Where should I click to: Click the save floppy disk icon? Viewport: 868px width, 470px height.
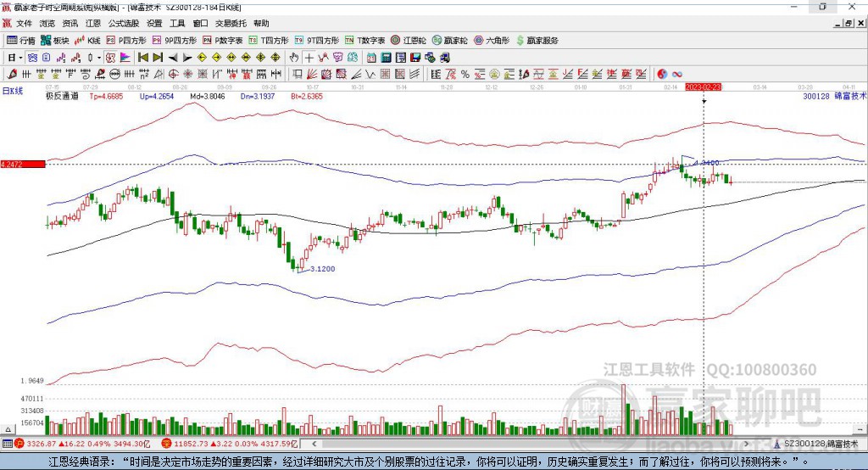[415, 58]
